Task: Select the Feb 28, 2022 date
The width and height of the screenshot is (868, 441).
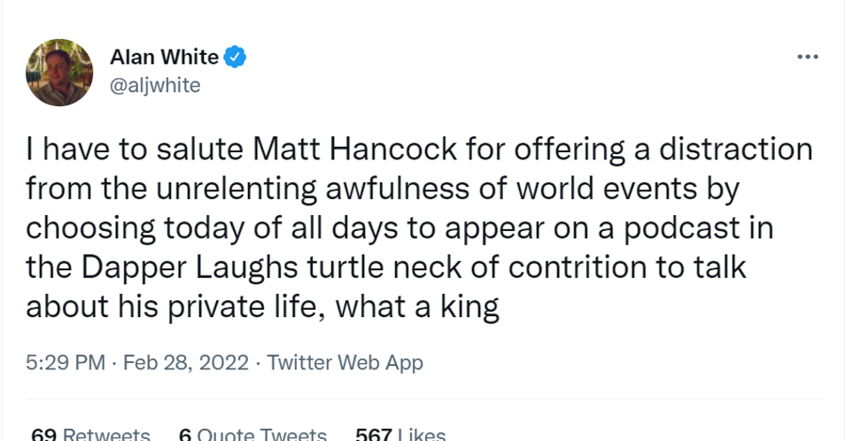Action: [185, 362]
